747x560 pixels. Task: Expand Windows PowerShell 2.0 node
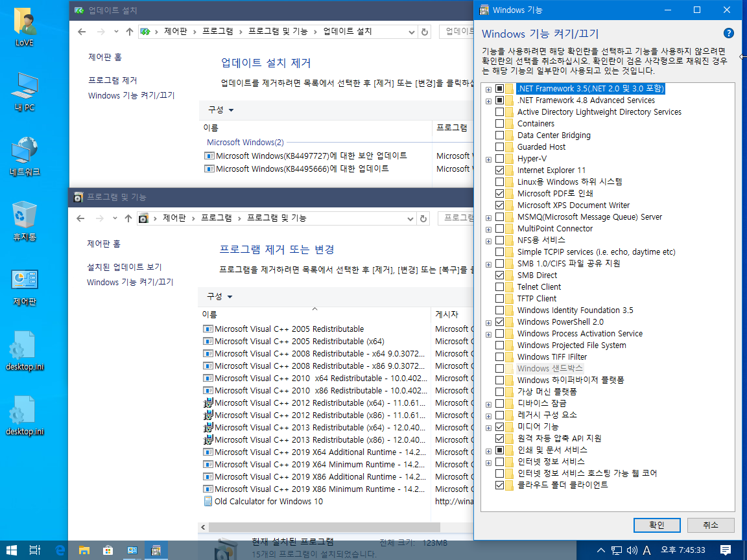pyautogui.click(x=488, y=323)
